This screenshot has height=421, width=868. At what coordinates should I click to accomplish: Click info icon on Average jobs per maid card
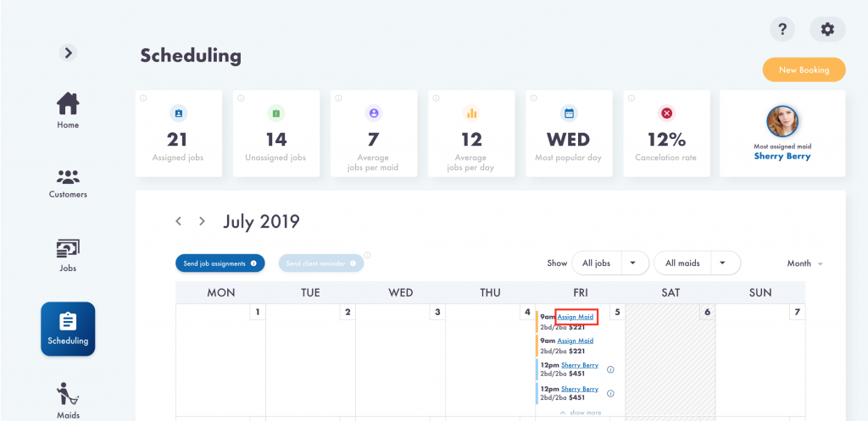(x=338, y=98)
